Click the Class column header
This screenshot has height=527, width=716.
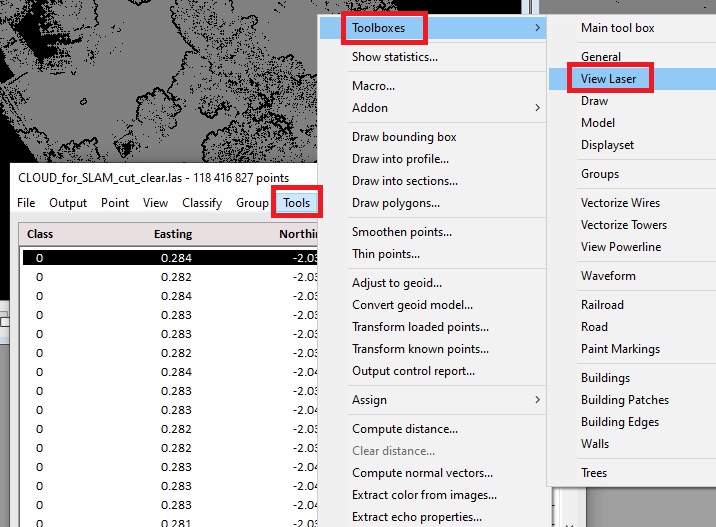[40, 234]
